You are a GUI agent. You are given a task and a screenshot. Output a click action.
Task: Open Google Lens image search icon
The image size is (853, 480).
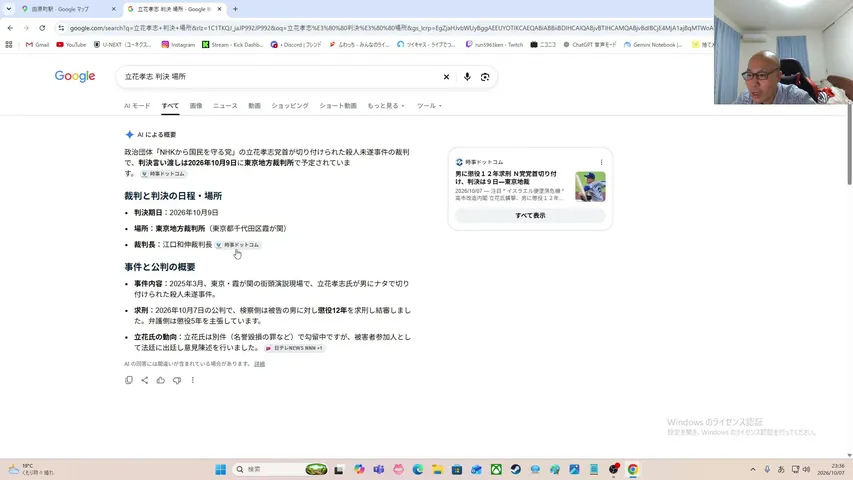pos(485,77)
